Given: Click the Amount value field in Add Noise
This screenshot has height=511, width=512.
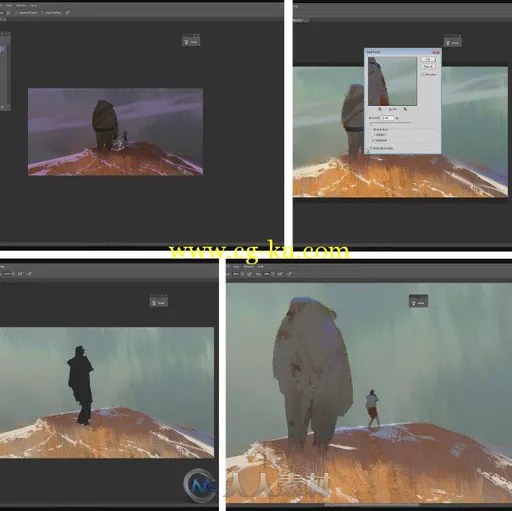Looking at the screenshot, I should 387,118.
